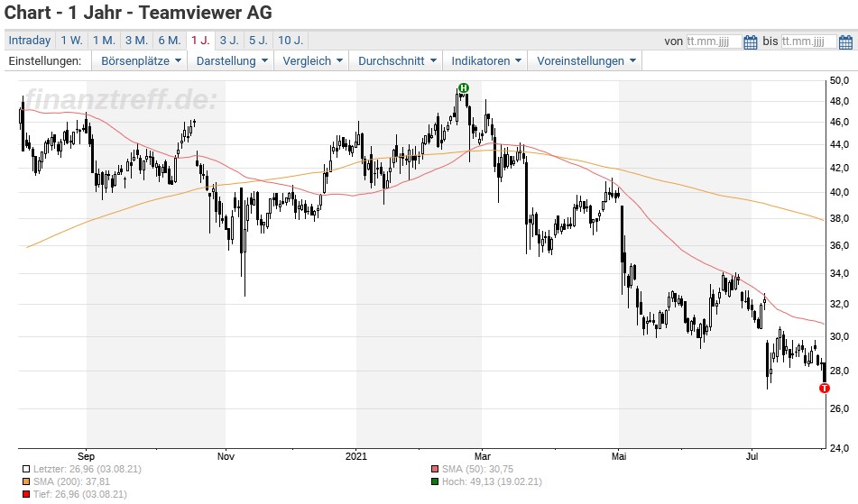The width and height of the screenshot is (858, 504).
Task: Click the 'Chart - 1 Jahr - Teamviewer AG' heading
Action: [138, 12]
